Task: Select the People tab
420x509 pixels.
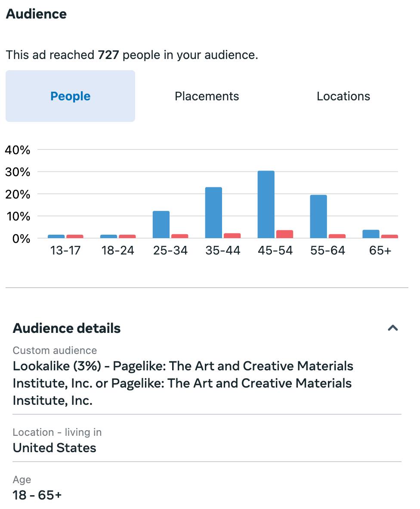Action: [70, 96]
